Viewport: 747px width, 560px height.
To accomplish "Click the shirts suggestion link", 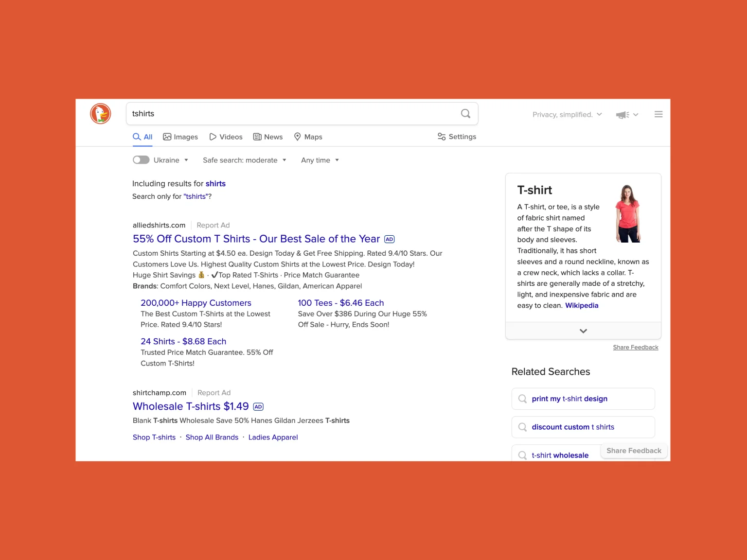I will [215, 184].
